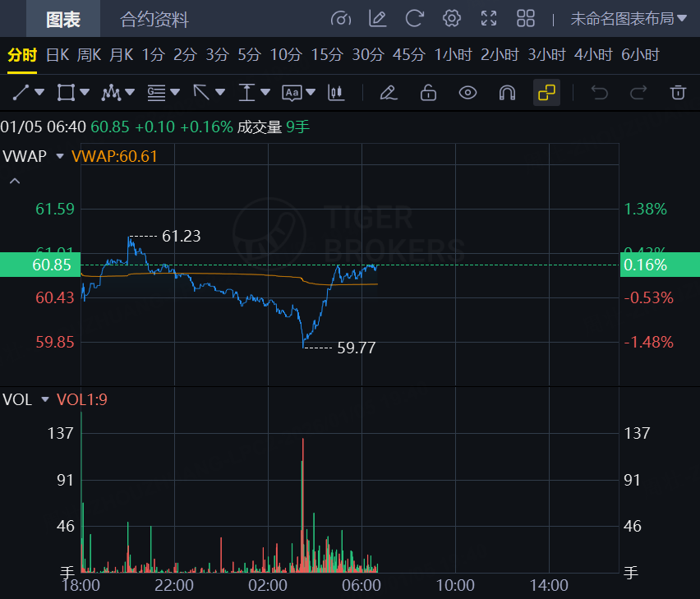The image size is (700, 599).
Task: Select the 日K timeframe tab
Action: pyautogui.click(x=58, y=55)
